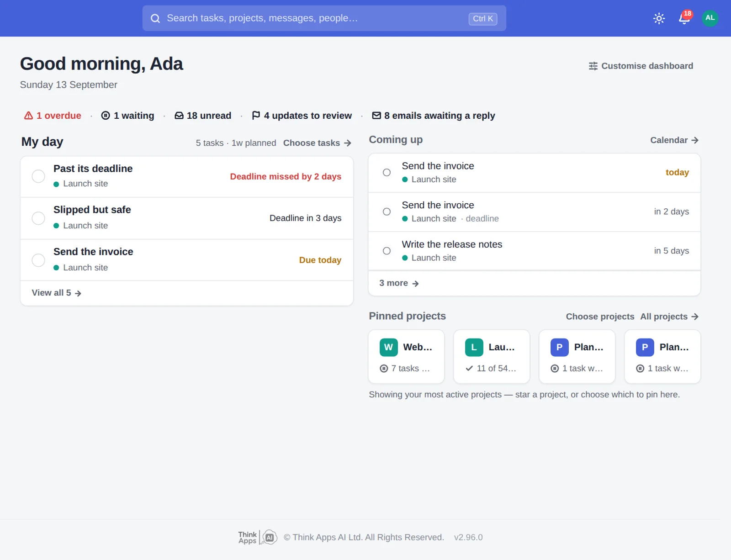Viewport: 731px width, 560px height.
Task: Show the 1 waiting task
Action: click(x=127, y=116)
